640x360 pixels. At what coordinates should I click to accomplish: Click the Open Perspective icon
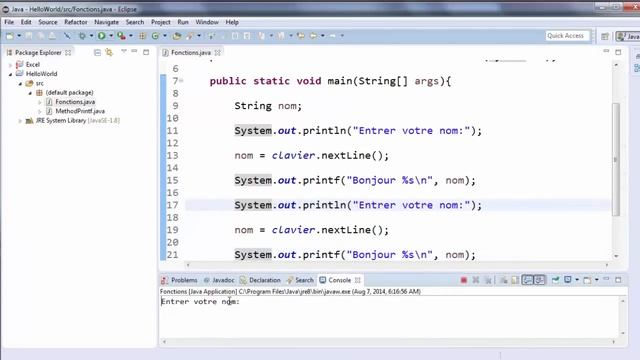tap(605, 37)
